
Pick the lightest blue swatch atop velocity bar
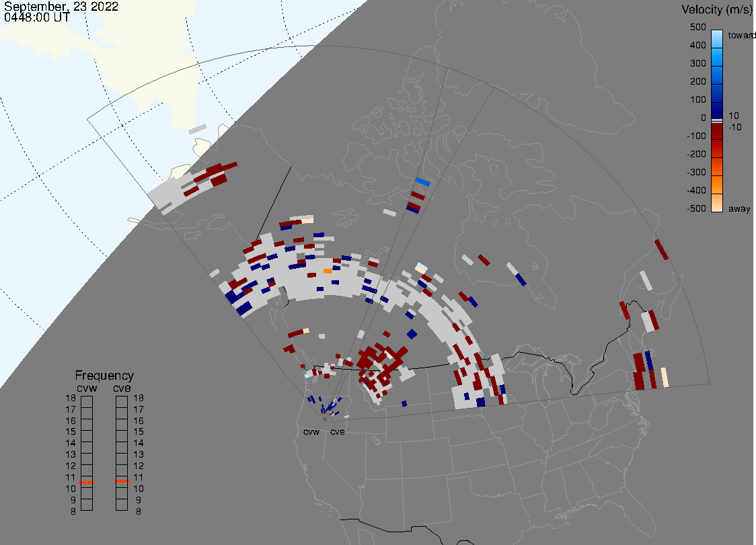(x=717, y=38)
